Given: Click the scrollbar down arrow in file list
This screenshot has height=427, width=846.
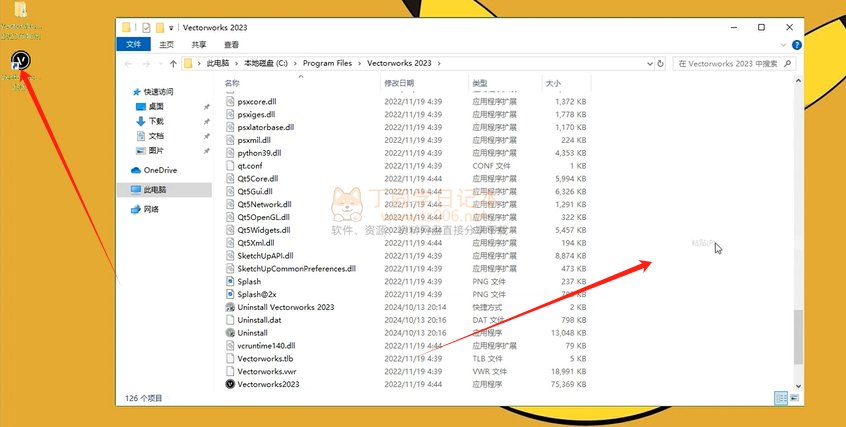Looking at the screenshot, I should pyautogui.click(x=799, y=385).
